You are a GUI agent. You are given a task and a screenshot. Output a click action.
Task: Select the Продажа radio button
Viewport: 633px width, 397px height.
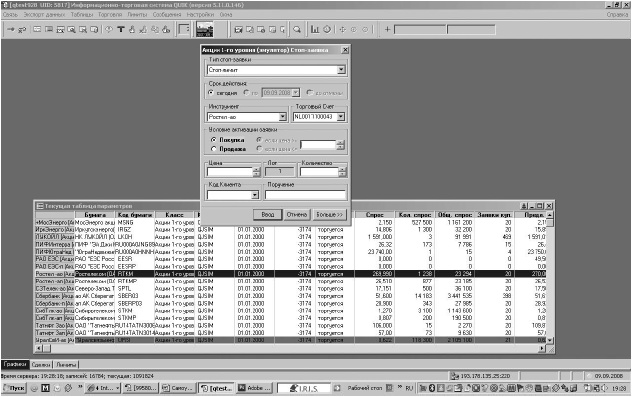pos(214,149)
